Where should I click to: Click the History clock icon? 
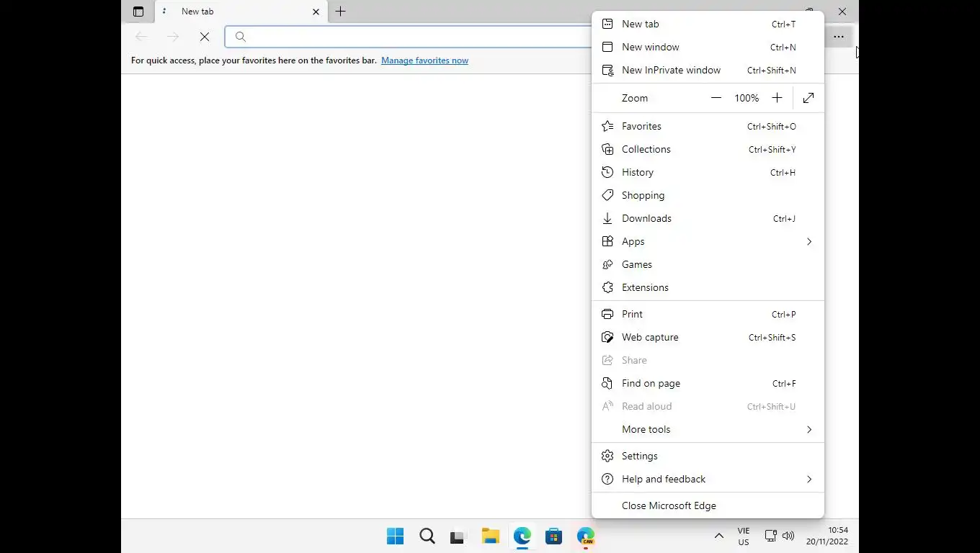click(x=607, y=172)
